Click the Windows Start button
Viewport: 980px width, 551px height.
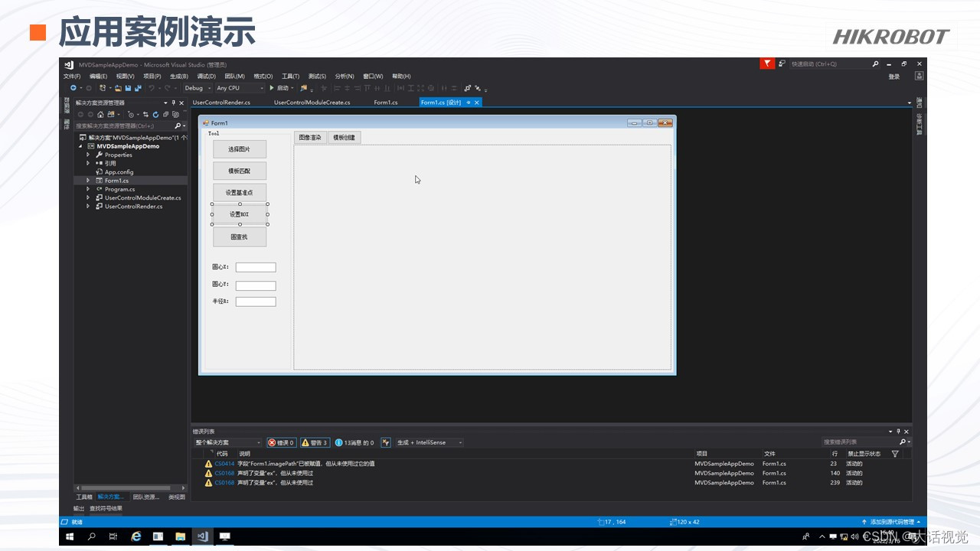70,536
